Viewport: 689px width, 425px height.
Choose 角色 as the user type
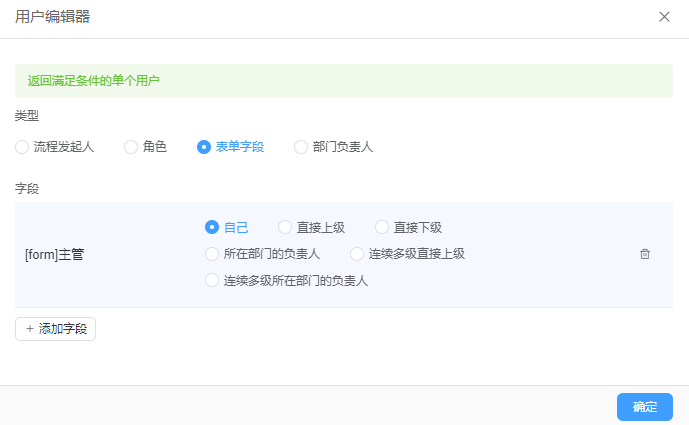coord(131,147)
